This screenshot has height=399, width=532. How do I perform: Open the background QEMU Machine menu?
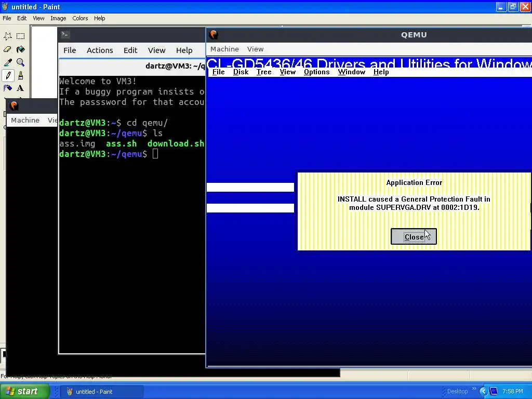pos(25,120)
